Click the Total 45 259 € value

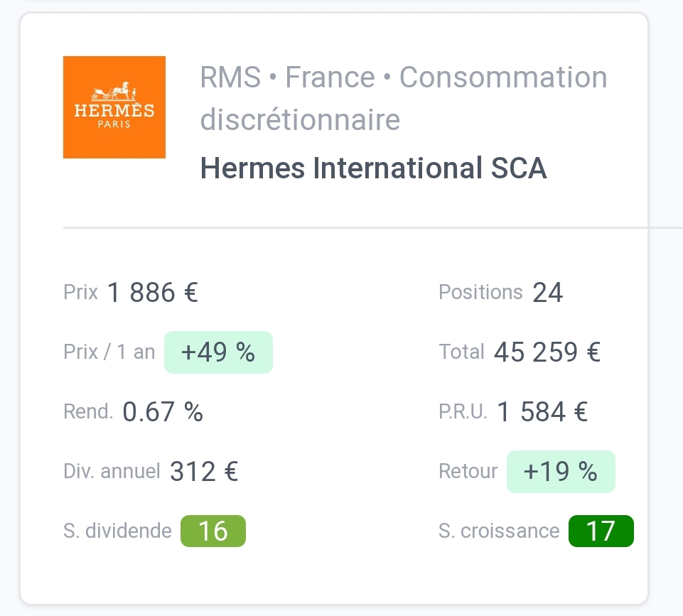(x=547, y=352)
